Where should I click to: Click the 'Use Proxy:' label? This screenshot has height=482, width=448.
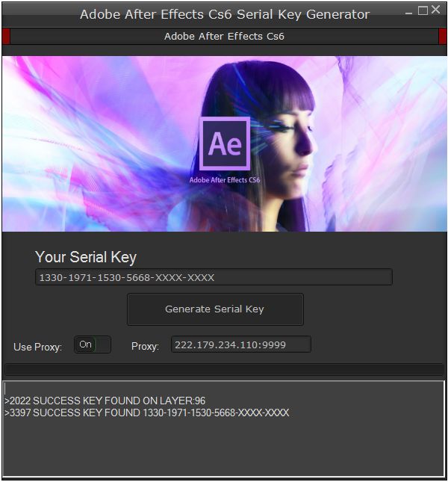[37, 347]
